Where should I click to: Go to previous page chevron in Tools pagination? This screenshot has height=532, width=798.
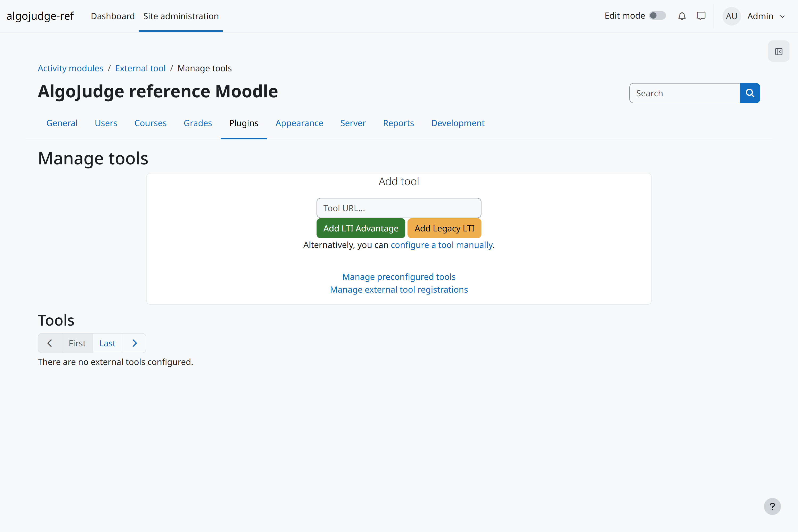point(50,343)
